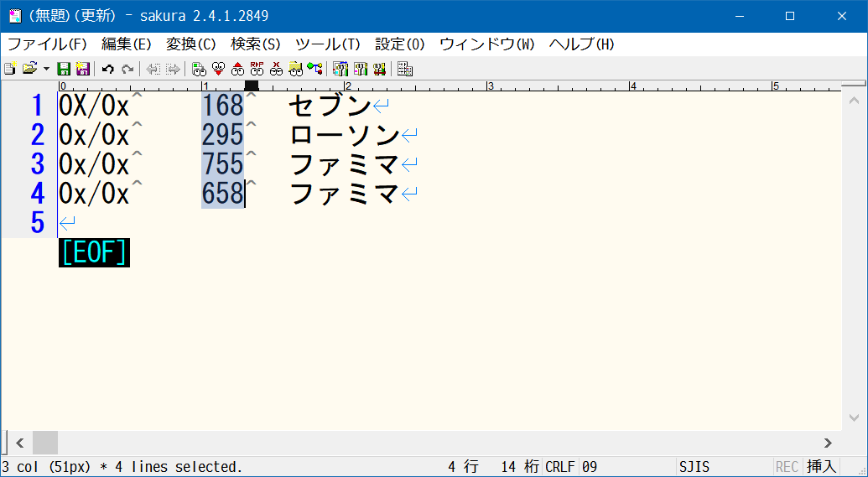Click line number 4 in gutter
The width and height of the screenshot is (868, 477).
[37, 193]
